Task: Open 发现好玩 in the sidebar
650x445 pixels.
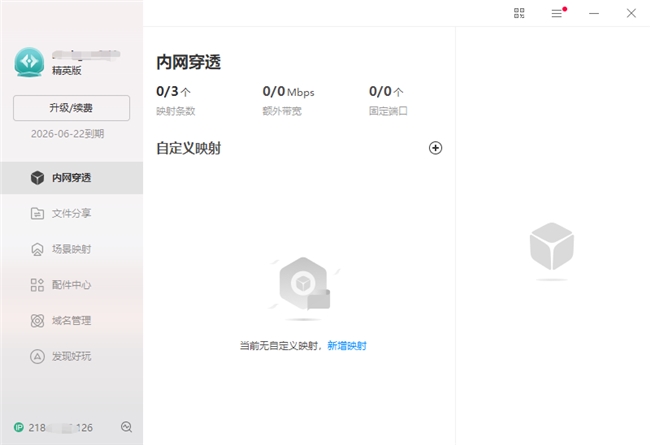Action: tap(71, 356)
